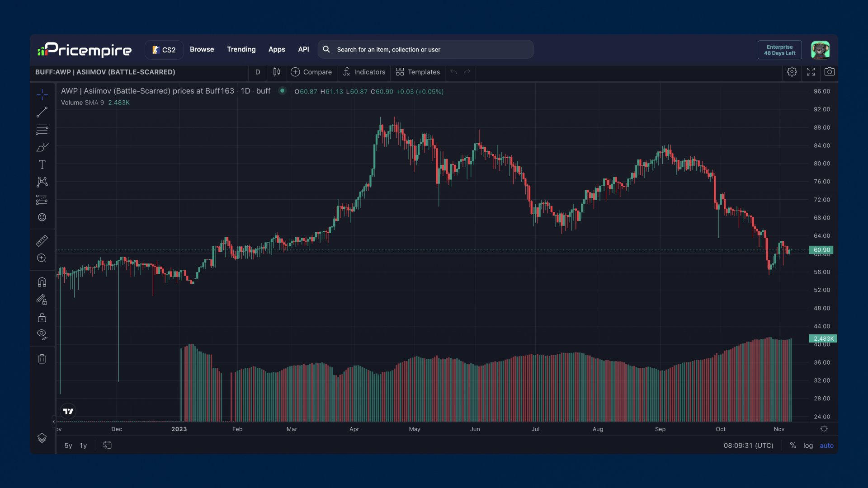This screenshot has height=488, width=868.
Task: Undo the last chart action
Action: (x=453, y=72)
